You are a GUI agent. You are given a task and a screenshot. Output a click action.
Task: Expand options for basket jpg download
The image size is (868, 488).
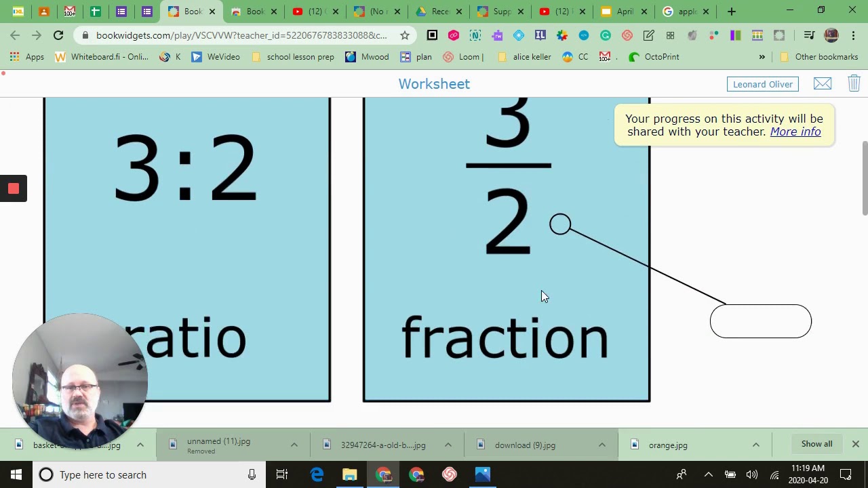pos(140,445)
